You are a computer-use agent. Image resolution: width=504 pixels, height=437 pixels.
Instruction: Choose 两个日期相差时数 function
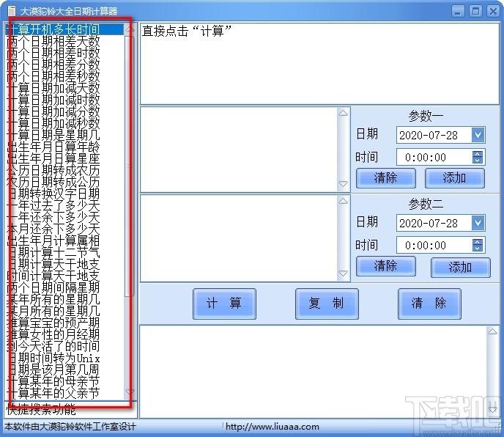pos(64,53)
